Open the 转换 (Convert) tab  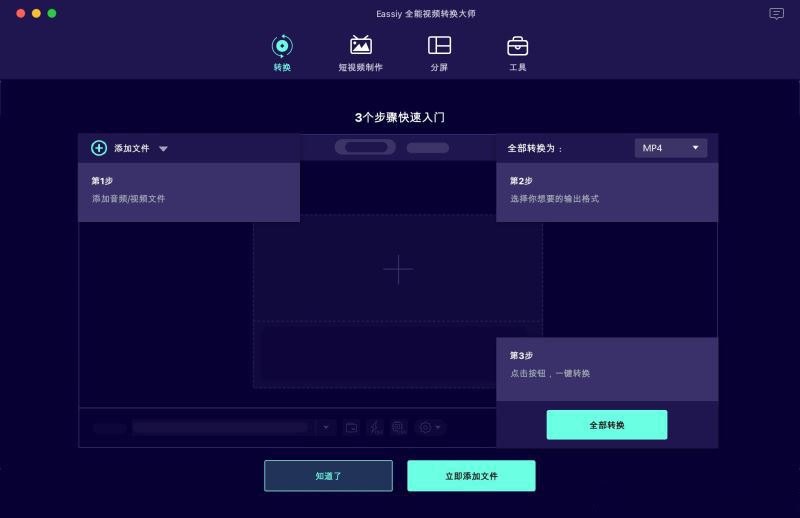coord(282,53)
